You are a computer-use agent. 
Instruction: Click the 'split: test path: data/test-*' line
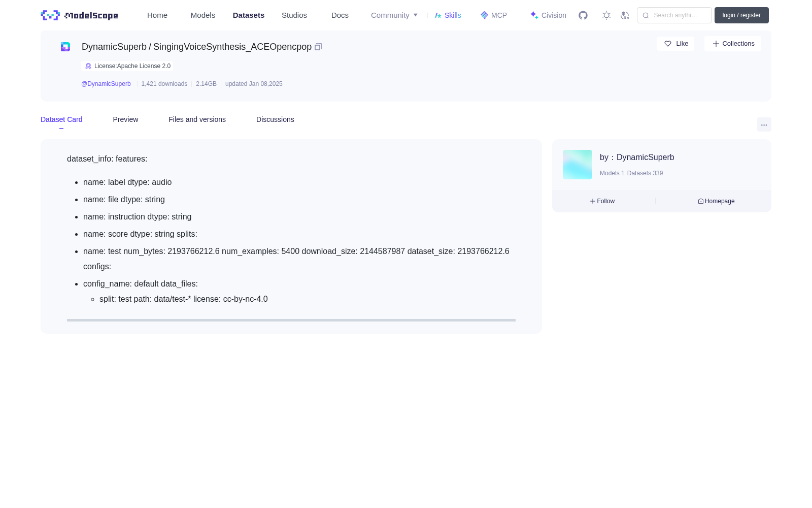point(184,299)
